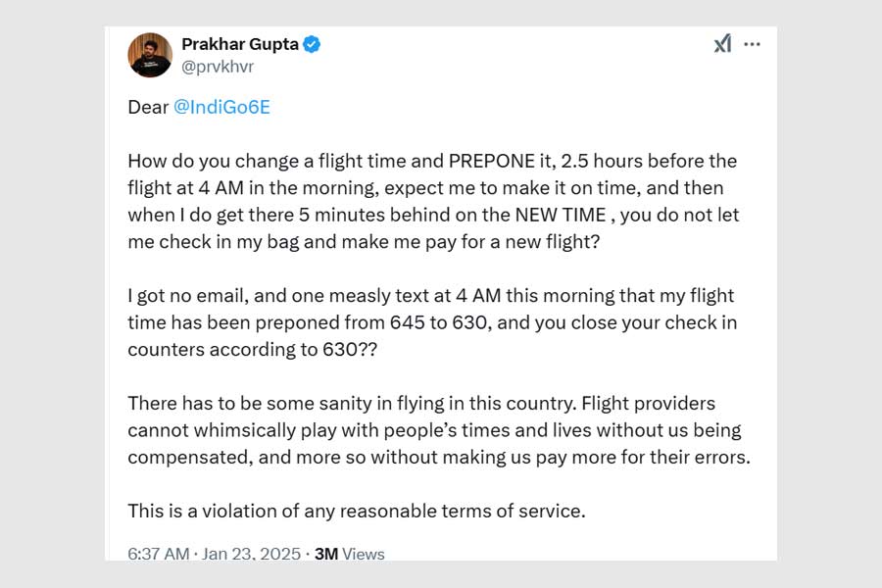Open Grok explain icon on tweet
The image size is (882, 588).
tap(722, 44)
